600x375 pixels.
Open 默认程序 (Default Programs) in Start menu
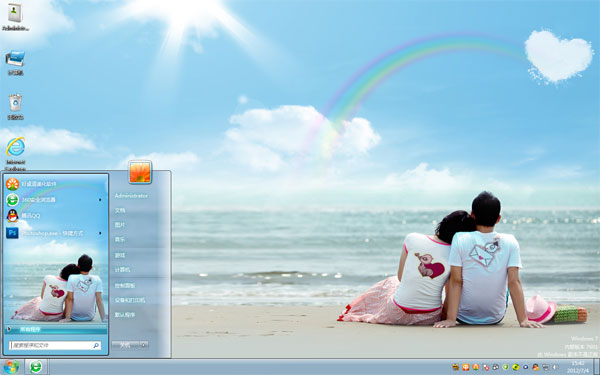(x=125, y=315)
